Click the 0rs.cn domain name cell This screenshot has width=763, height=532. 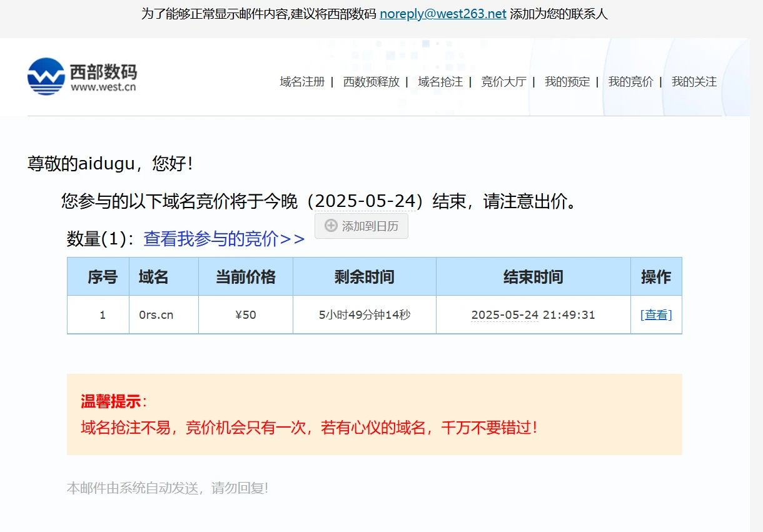(156, 315)
